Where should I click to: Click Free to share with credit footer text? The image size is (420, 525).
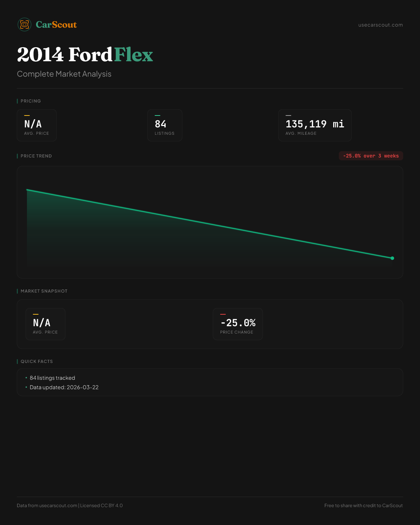363,505
